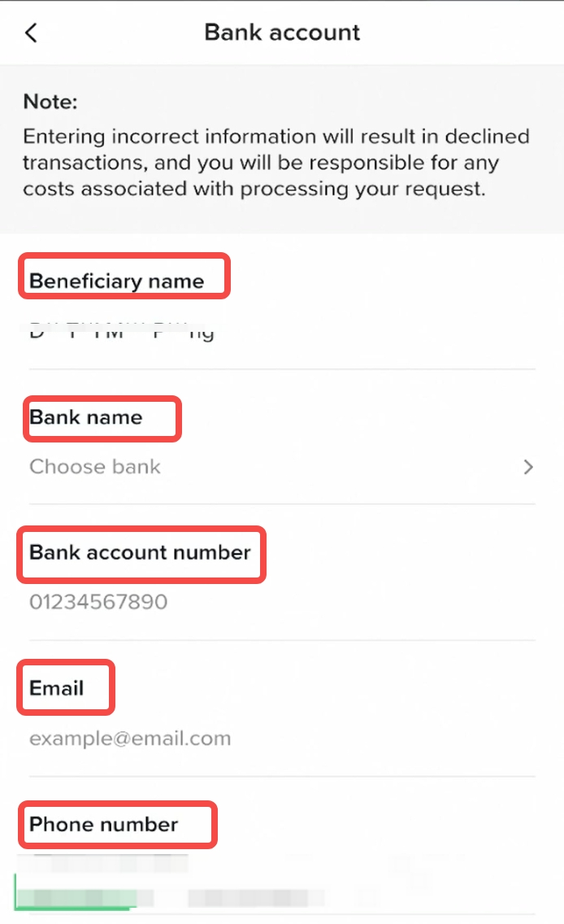Click the Bank account number label
The image size is (564, 924).
pyautogui.click(x=140, y=553)
